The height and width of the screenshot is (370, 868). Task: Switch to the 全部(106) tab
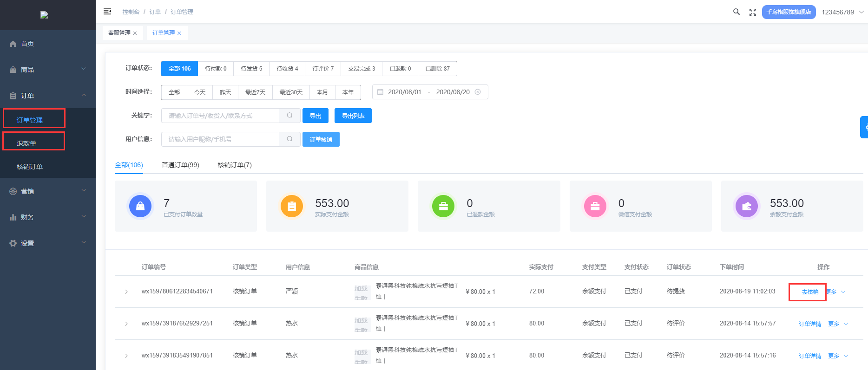(x=129, y=165)
